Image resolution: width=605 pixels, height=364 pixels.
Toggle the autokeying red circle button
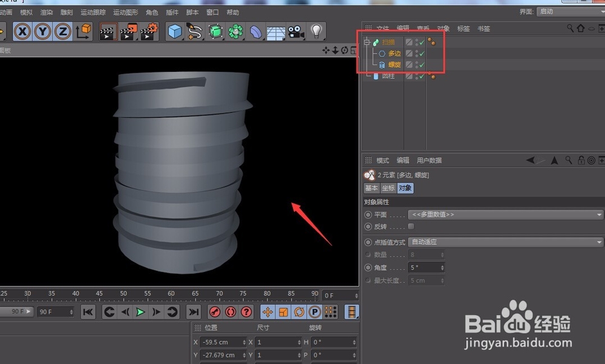pos(231,311)
